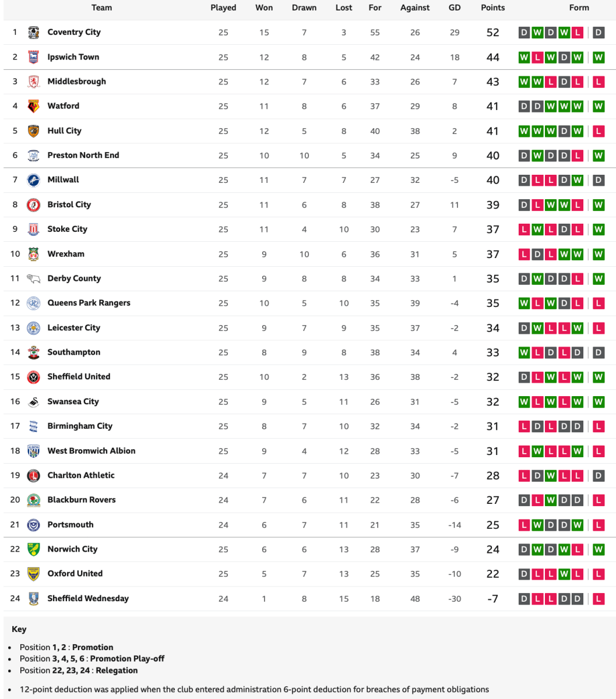Click the Coventry City club crest
616x699 pixels.
tap(33, 33)
